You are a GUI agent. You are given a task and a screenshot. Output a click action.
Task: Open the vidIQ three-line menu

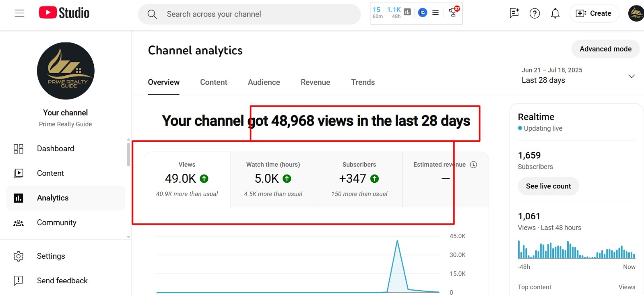436,12
